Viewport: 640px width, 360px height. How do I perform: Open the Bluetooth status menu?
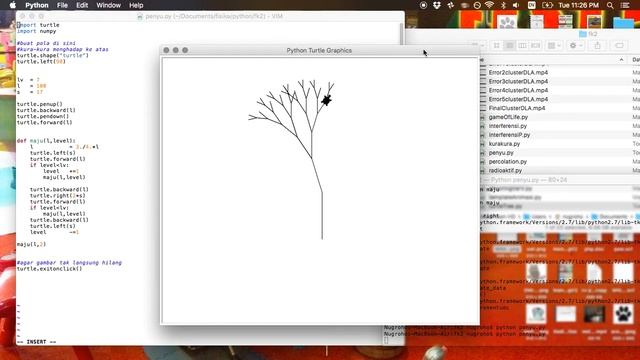[503, 5]
